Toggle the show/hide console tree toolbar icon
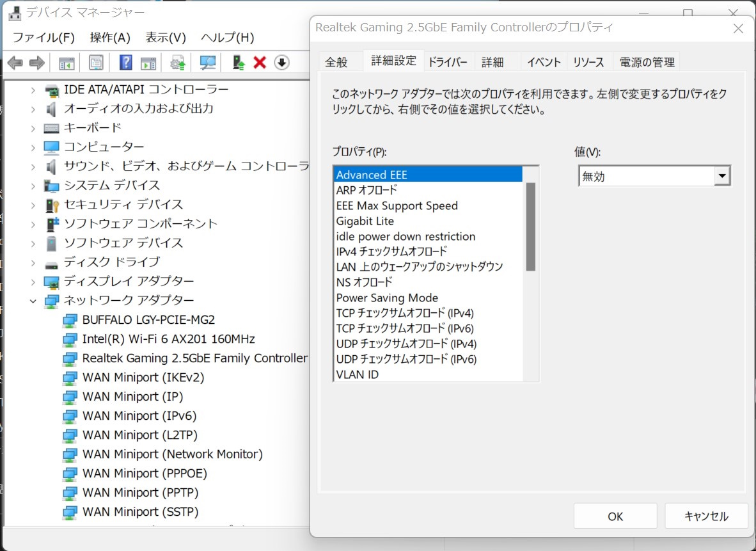 pos(67,63)
